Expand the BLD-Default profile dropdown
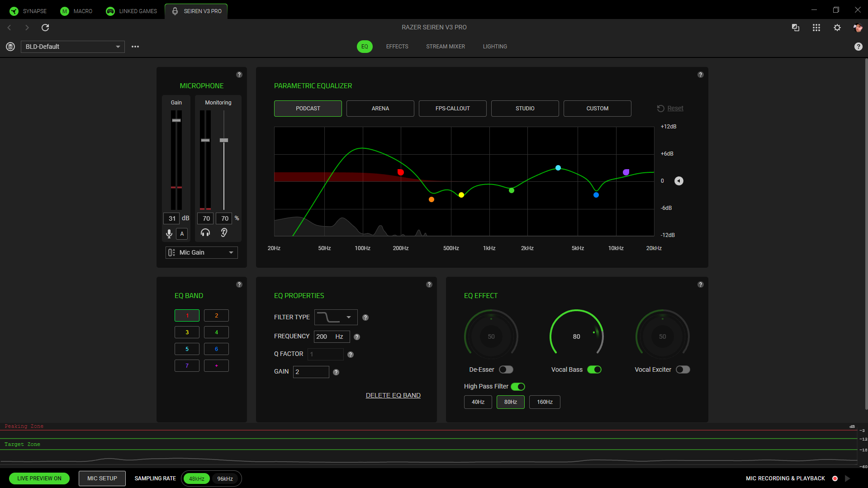Image resolution: width=868 pixels, height=488 pixels. 73,47
